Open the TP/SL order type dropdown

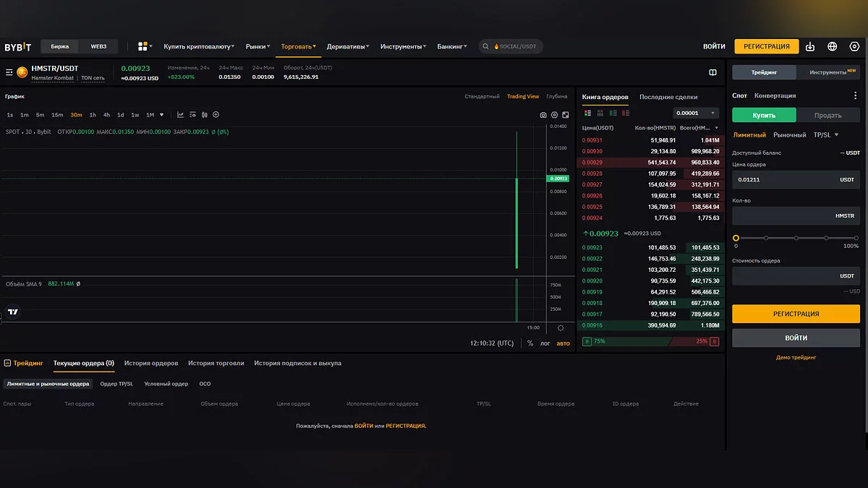[825, 134]
